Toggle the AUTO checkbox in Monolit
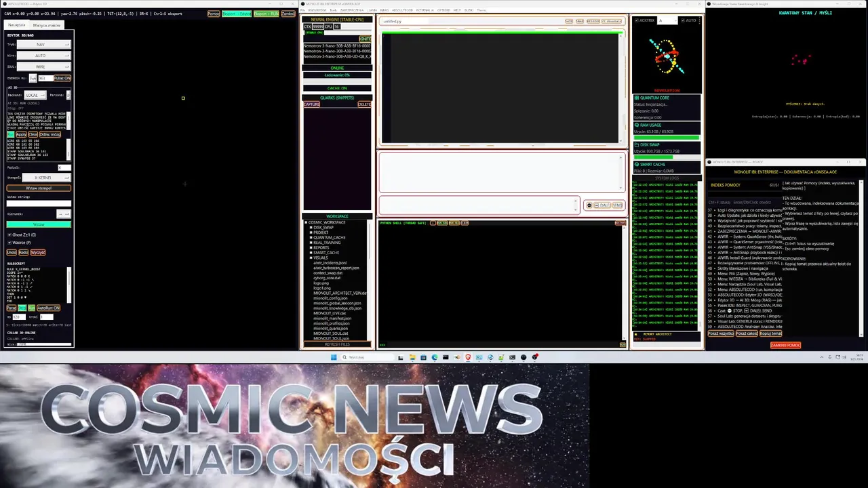This screenshot has width=868, height=488. [683, 20]
